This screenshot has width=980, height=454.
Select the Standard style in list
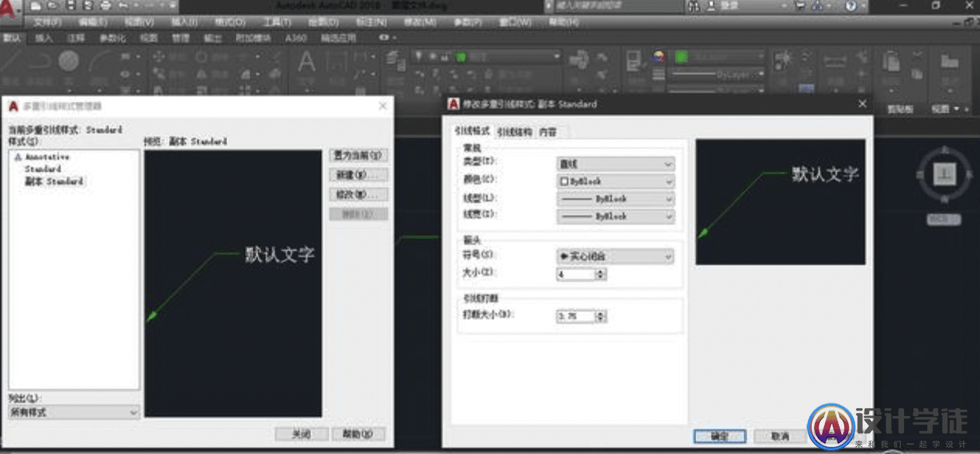coord(43,168)
